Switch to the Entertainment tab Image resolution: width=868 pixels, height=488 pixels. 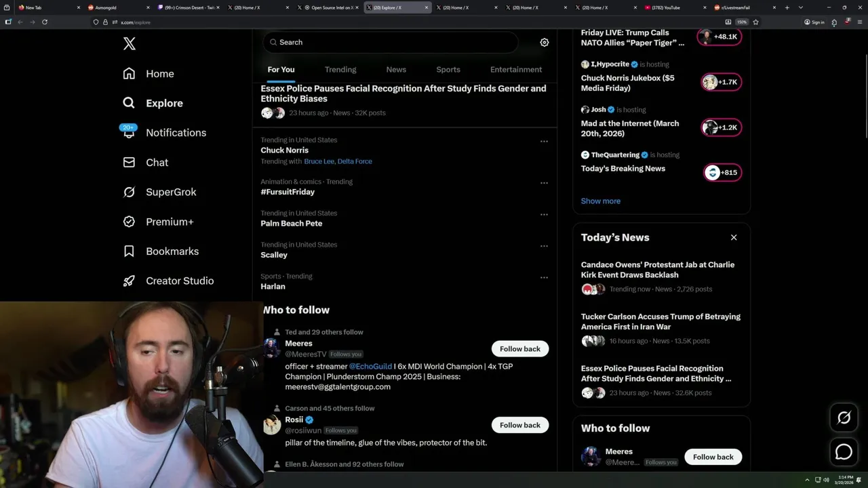coord(516,70)
